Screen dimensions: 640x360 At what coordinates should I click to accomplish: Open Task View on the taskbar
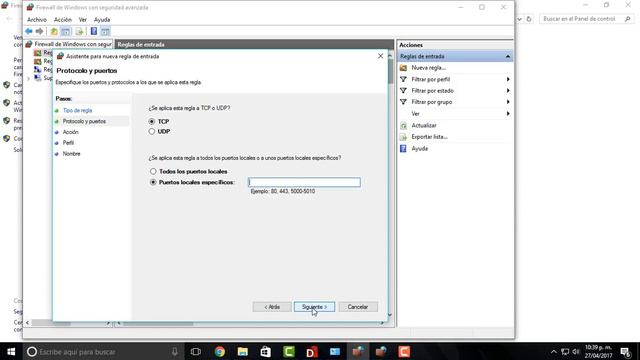pos(196,351)
